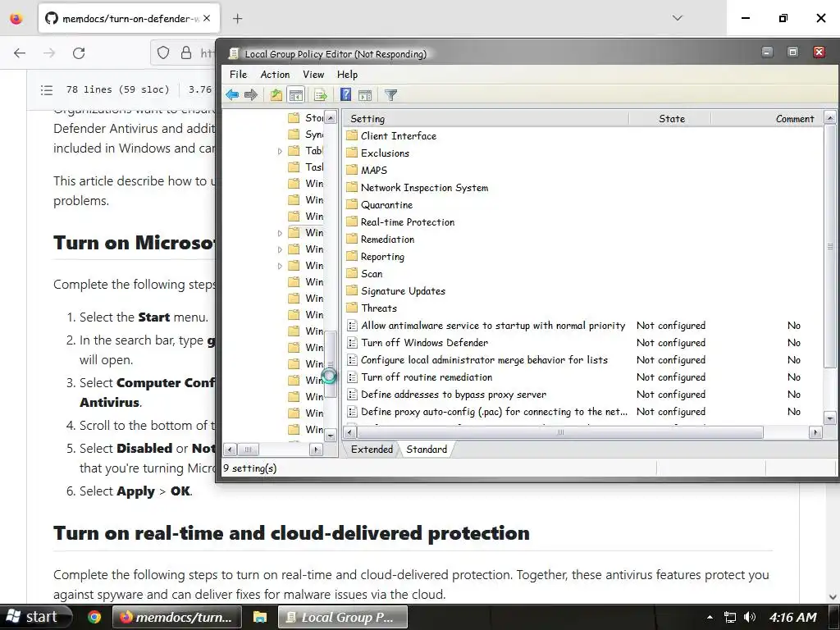Image resolution: width=840 pixels, height=630 pixels.
Task: Click policy icon beside Turn off Windows Defender
Action: click(x=352, y=342)
